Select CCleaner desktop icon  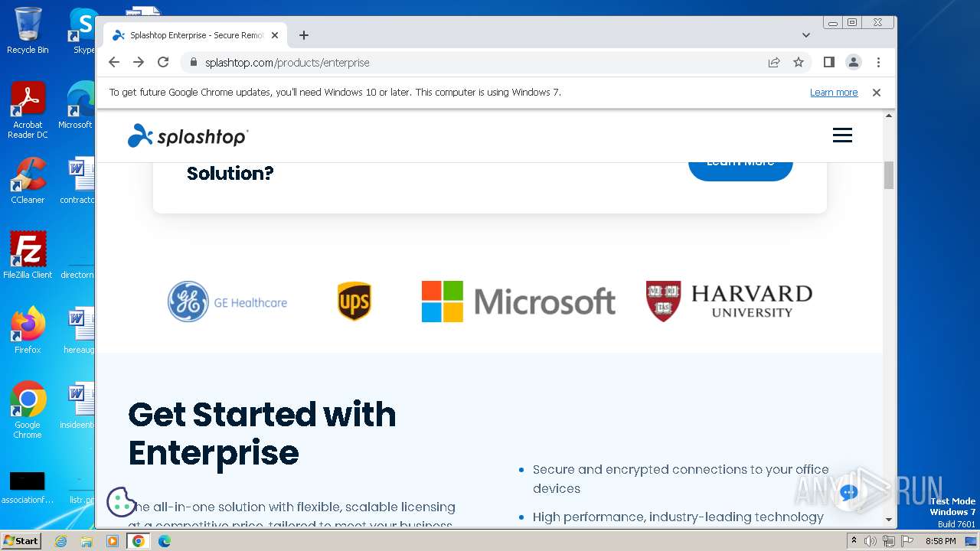point(28,181)
